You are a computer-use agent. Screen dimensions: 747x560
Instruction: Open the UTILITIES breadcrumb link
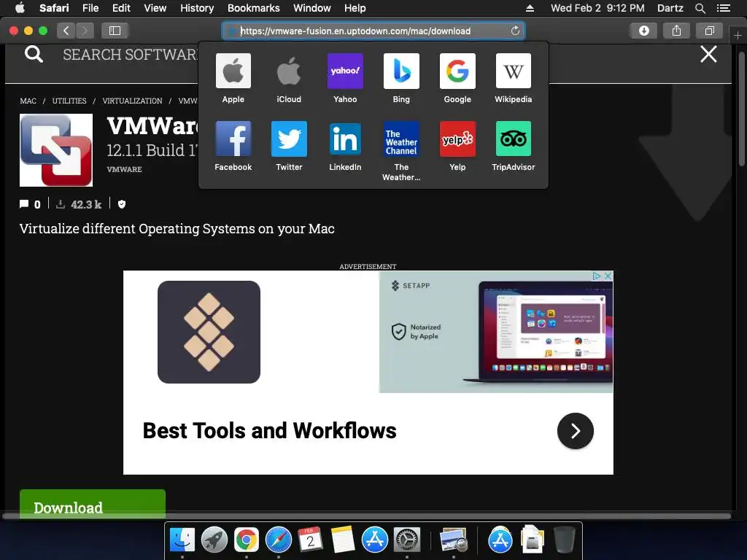69,101
